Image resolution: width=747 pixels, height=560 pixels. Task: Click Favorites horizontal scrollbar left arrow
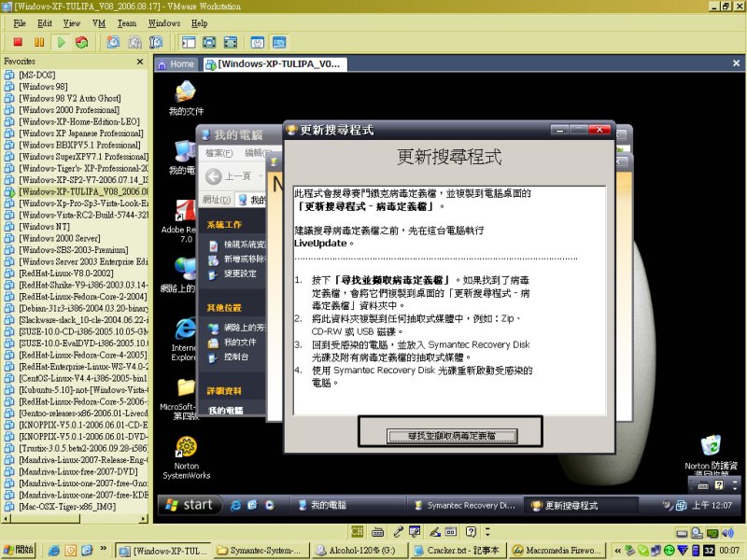pyautogui.click(x=6, y=519)
